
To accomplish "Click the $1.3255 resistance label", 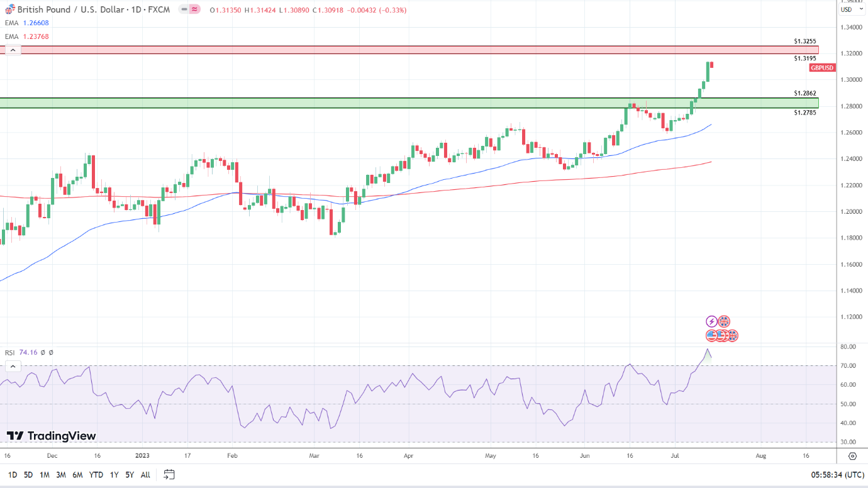I will pos(805,41).
